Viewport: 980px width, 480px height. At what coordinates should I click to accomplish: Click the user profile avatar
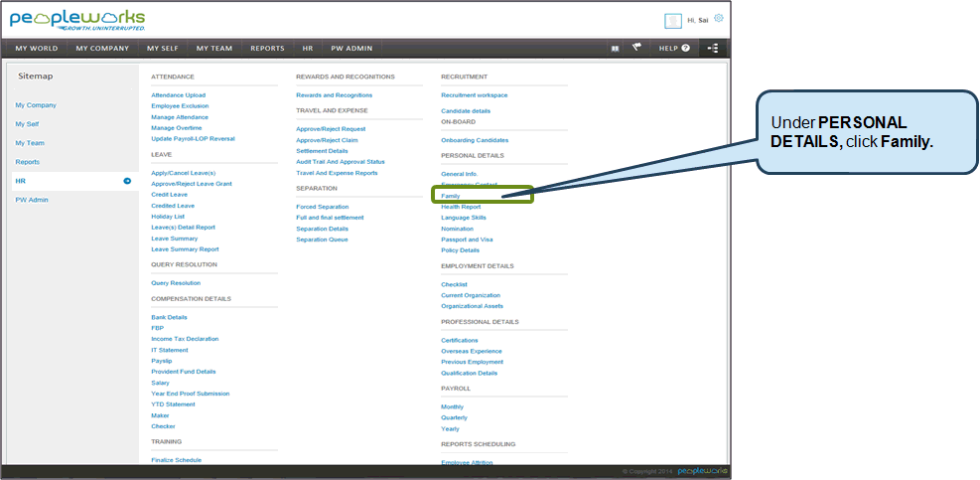coord(672,21)
